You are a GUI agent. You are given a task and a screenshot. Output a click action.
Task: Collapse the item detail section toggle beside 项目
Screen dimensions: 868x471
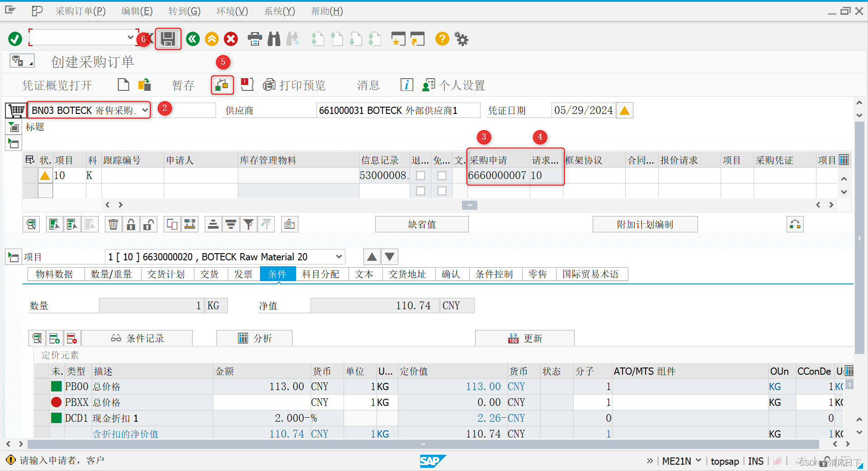[x=14, y=257]
